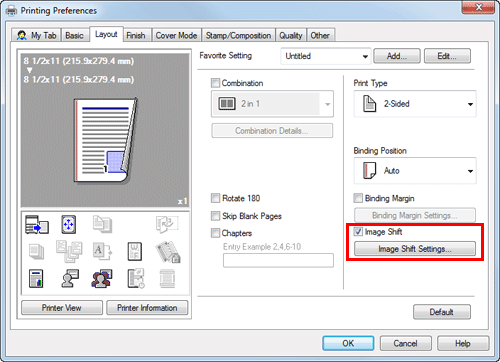Click the red group account track icon
Image resolution: width=500 pixels, height=362 pixels.
tap(102, 278)
